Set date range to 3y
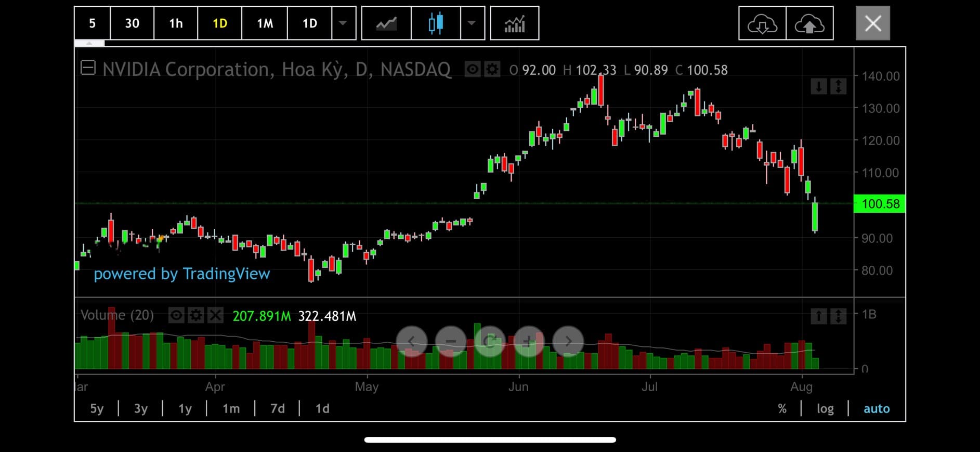The height and width of the screenshot is (452, 980). click(x=141, y=409)
